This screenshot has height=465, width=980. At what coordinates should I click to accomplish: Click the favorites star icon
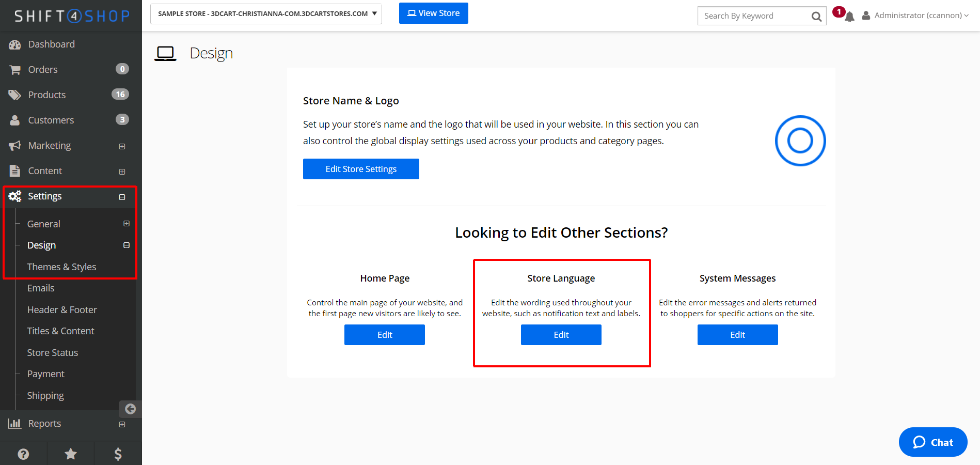tap(71, 454)
